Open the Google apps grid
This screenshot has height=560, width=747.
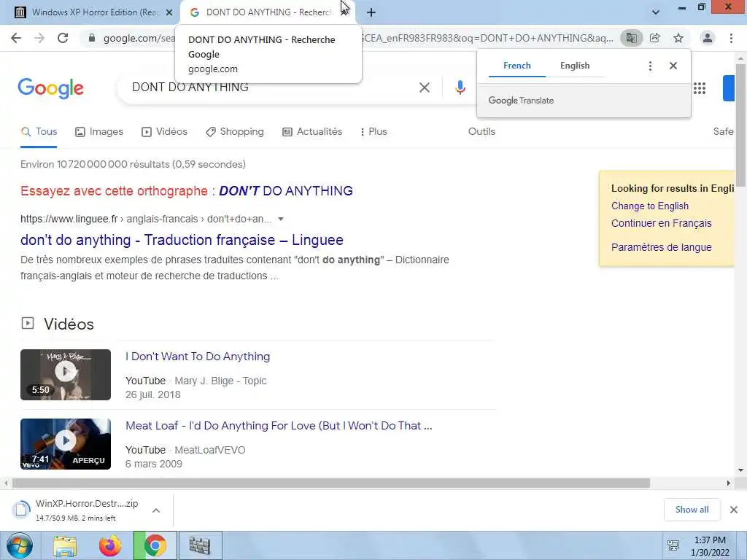click(x=700, y=88)
